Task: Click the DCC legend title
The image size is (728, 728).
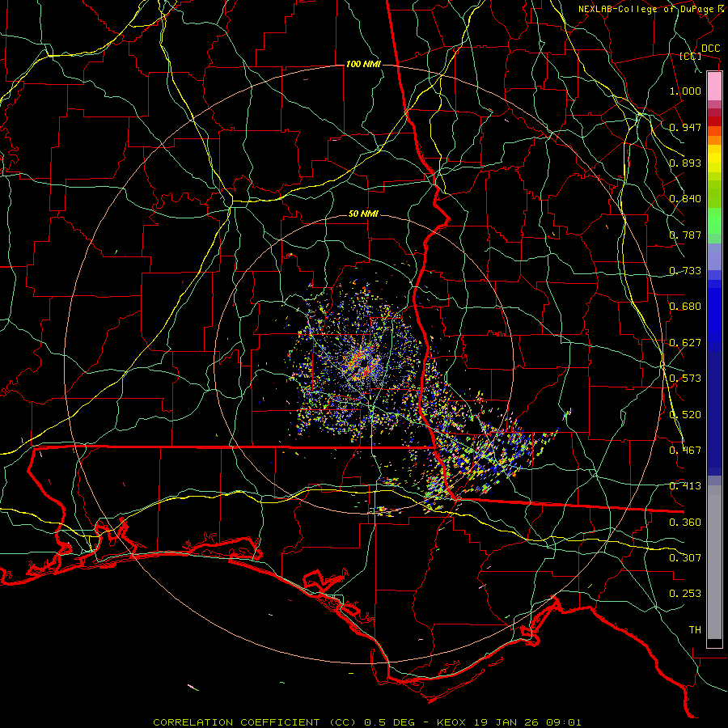Action: 710,49
